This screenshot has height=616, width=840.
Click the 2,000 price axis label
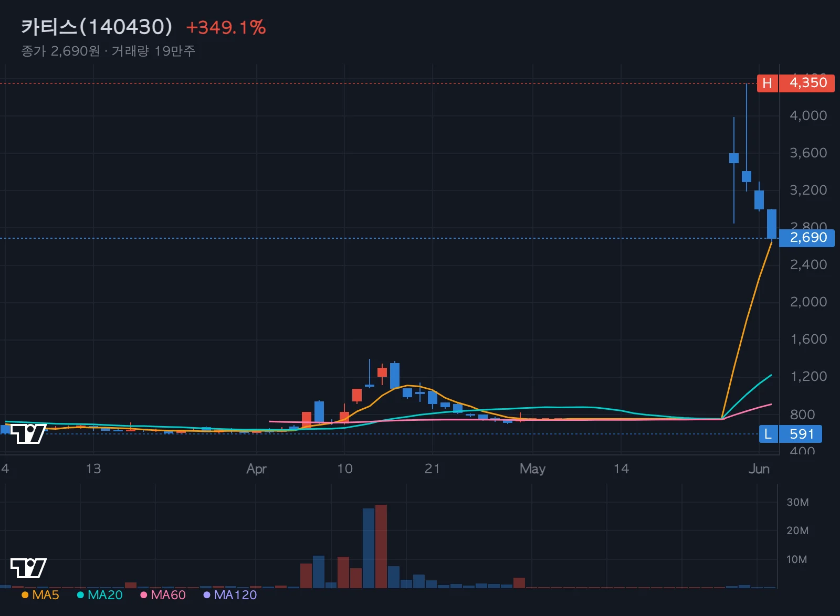[808, 302]
